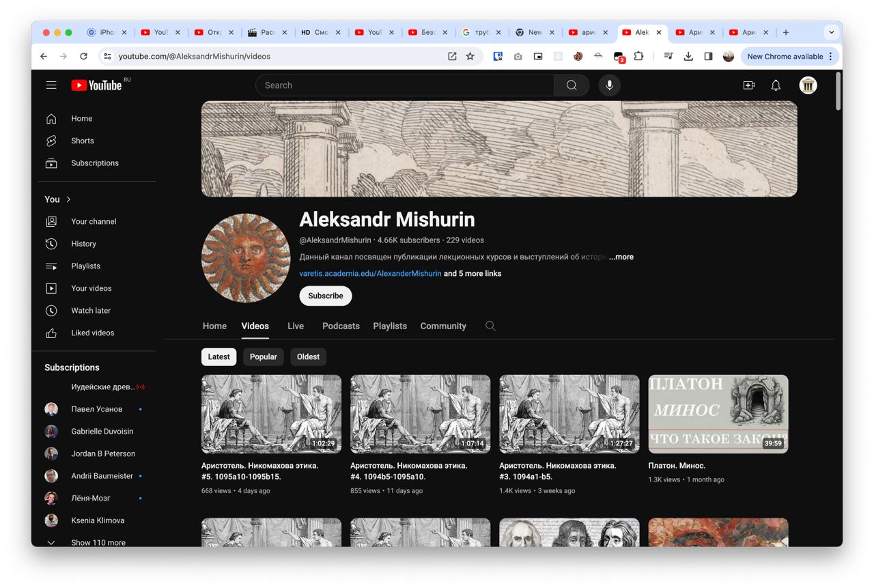The width and height of the screenshot is (874, 588).
Task: Select the Latest sort chip
Action: tap(219, 357)
